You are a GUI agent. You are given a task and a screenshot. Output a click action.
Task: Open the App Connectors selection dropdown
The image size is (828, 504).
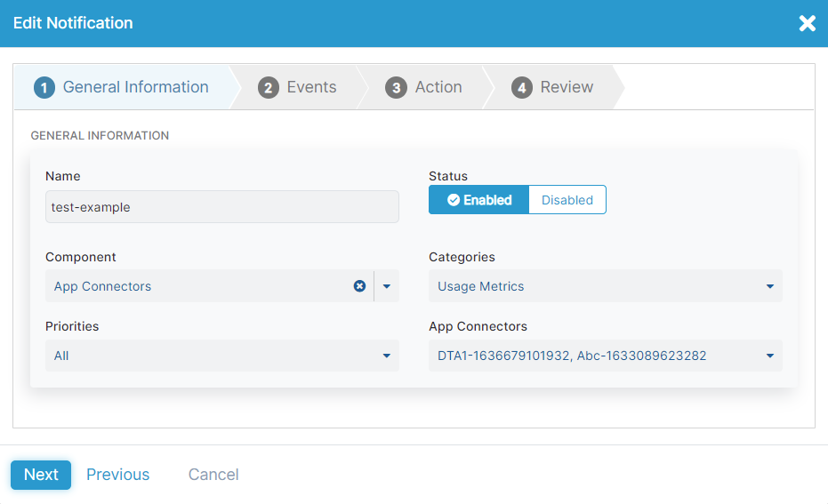pyautogui.click(x=769, y=356)
